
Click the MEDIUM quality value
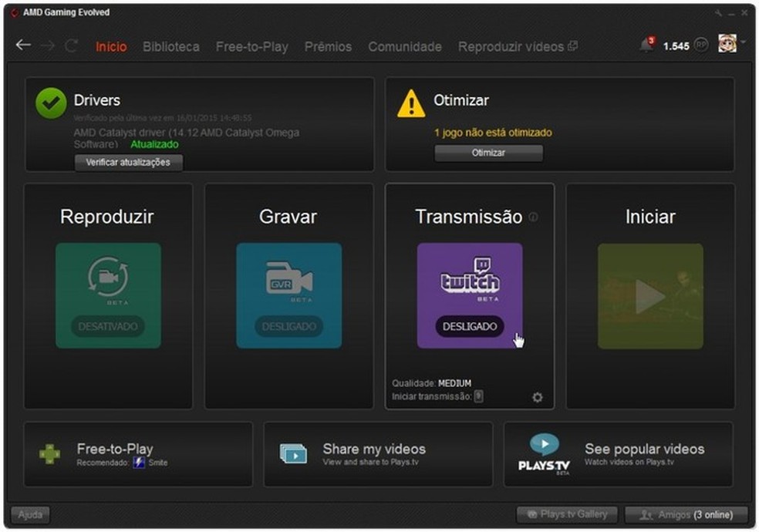click(454, 383)
